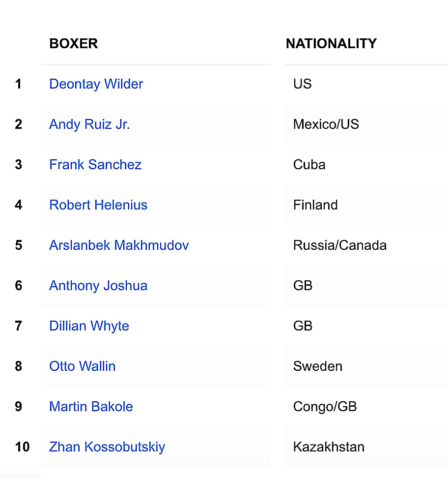Click the BOXER column header
Screen dimensions: 448x478
(x=74, y=44)
